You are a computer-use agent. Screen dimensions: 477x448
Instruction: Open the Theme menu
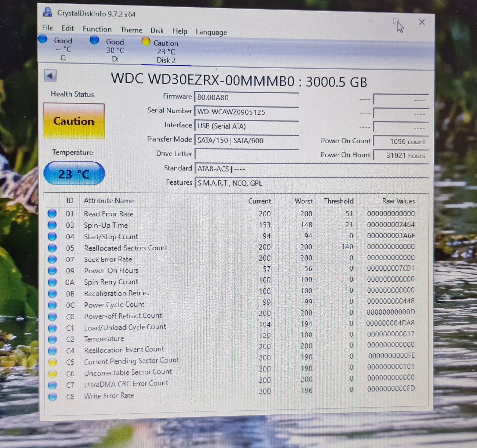pos(131,30)
